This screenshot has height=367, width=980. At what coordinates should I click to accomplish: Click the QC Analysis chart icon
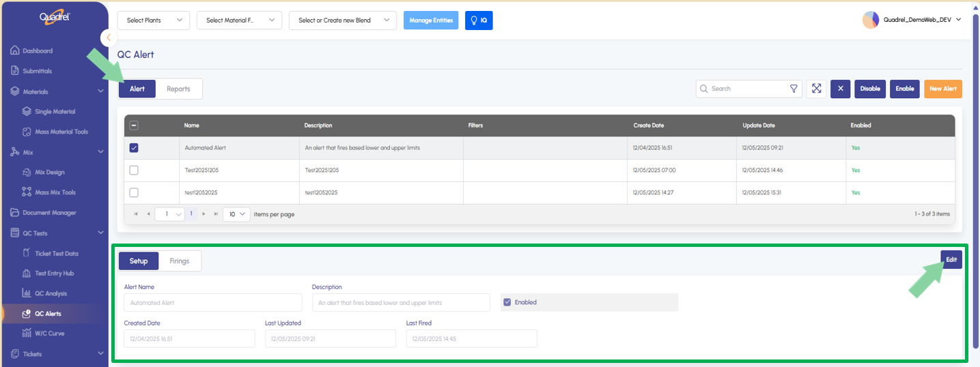point(27,293)
